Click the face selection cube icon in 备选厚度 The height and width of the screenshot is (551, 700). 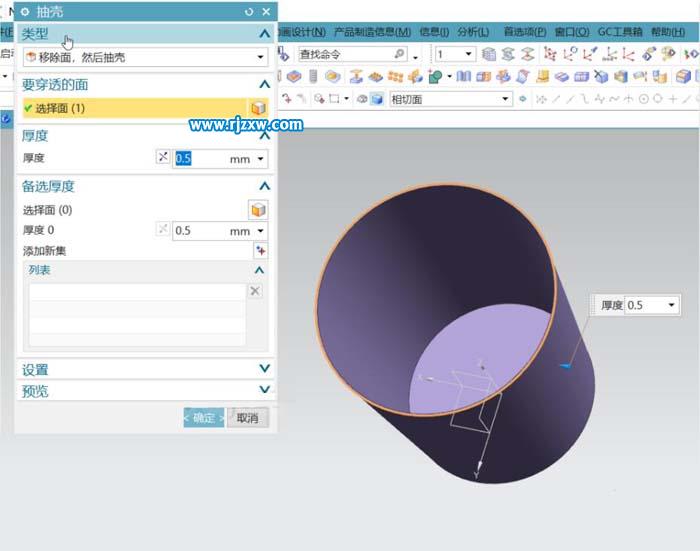(x=258, y=210)
